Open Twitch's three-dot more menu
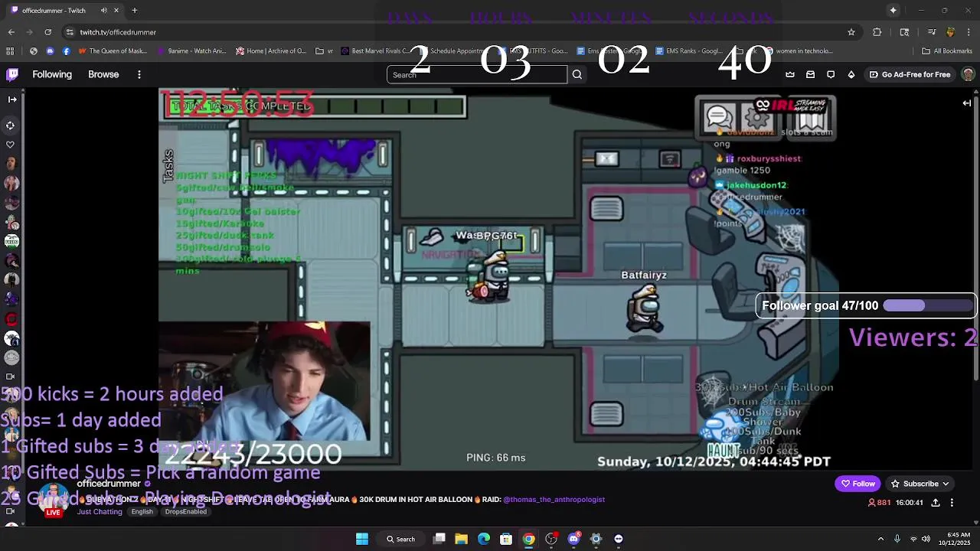The image size is (980, 551). coord(139,74)
